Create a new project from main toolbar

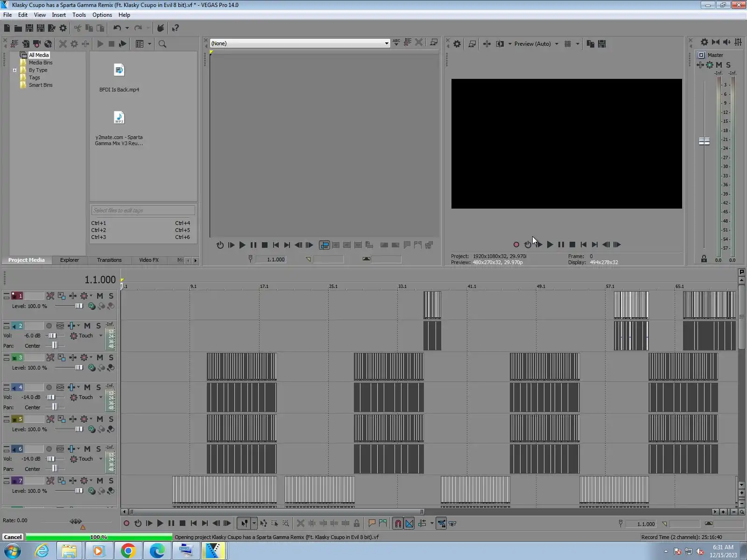pyautogui.click(x=7, y=28)
